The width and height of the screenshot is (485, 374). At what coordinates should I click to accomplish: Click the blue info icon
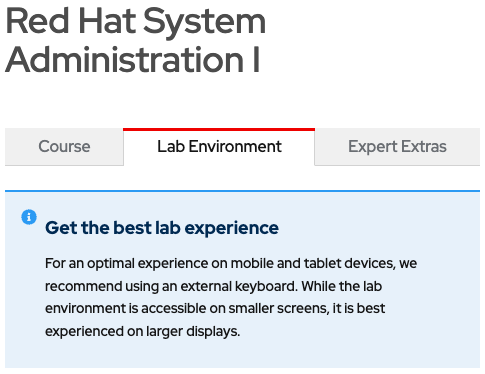(x=29, y=217)
